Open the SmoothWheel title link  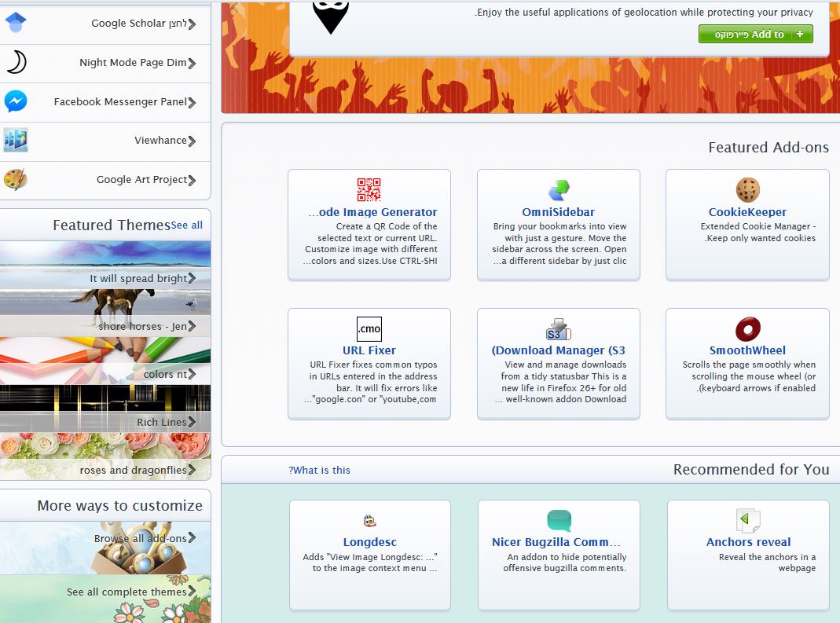tap(747, 350)
